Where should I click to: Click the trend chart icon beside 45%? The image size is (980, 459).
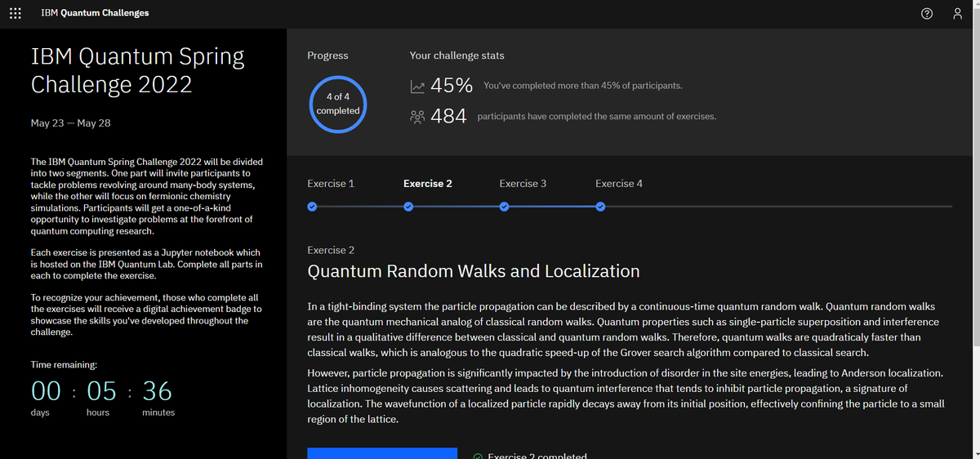417,86
